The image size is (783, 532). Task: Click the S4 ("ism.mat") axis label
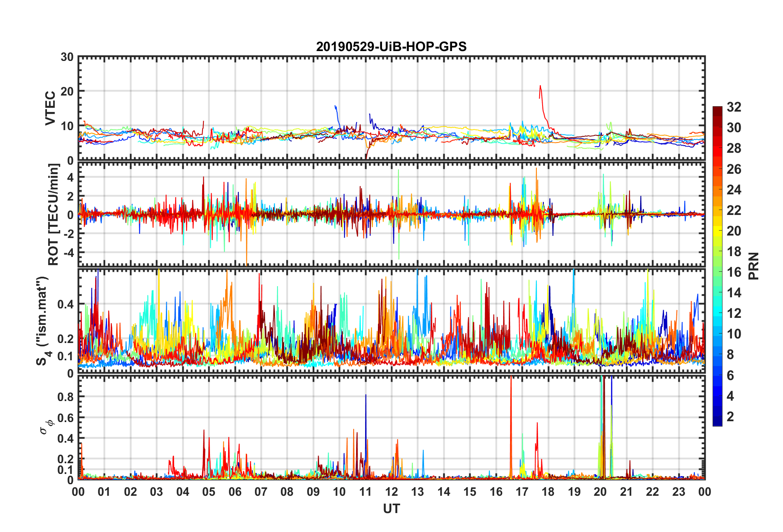[x=42, y=321]
